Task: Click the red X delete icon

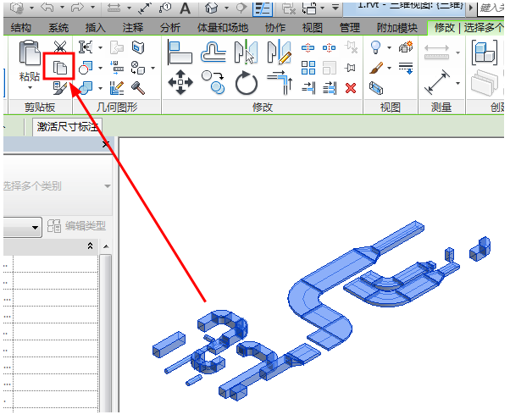Action: 350,88
